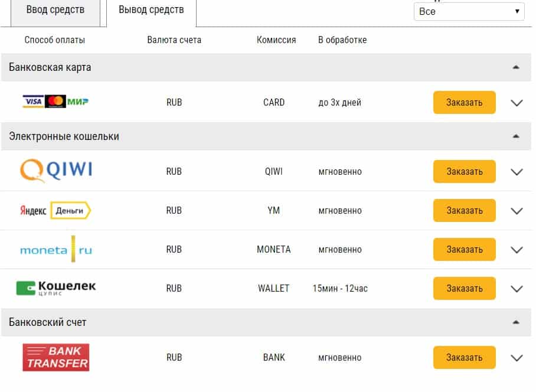Click Заказать for Кошелек WALLET row
The image size is (536, 392).
click(464, 288)
